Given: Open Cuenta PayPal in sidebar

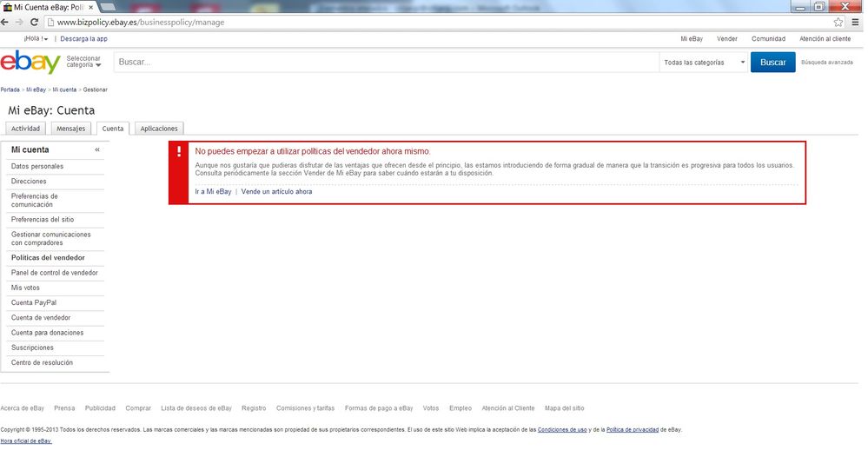Looking at the screenshot, I should click(x=34, y=302).
